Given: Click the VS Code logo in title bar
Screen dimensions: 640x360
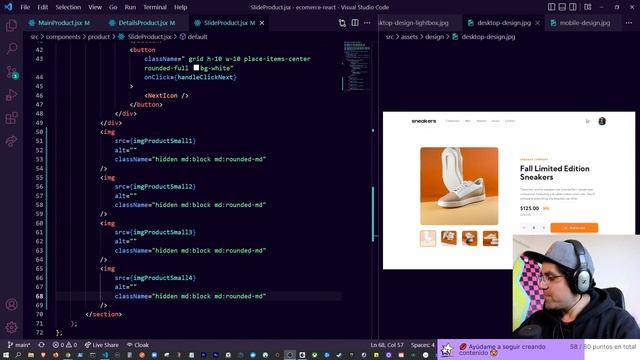Looking at the screenshot, I should [9, 7].
